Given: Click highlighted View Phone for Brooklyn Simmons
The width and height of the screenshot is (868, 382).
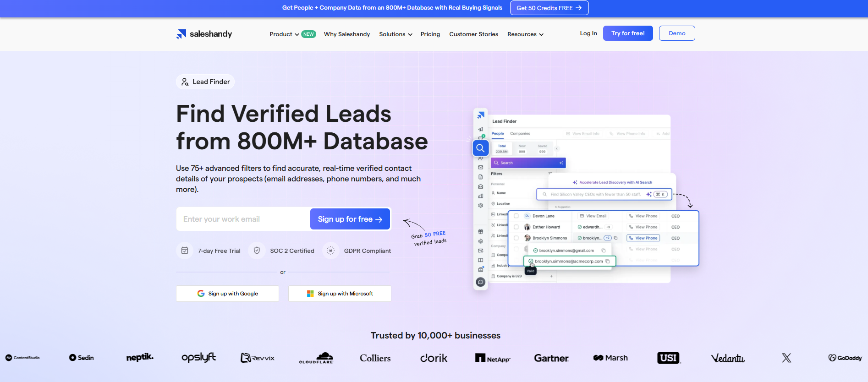Looking at the screenshot, I should pyautogui.click(x=643, y=238).
